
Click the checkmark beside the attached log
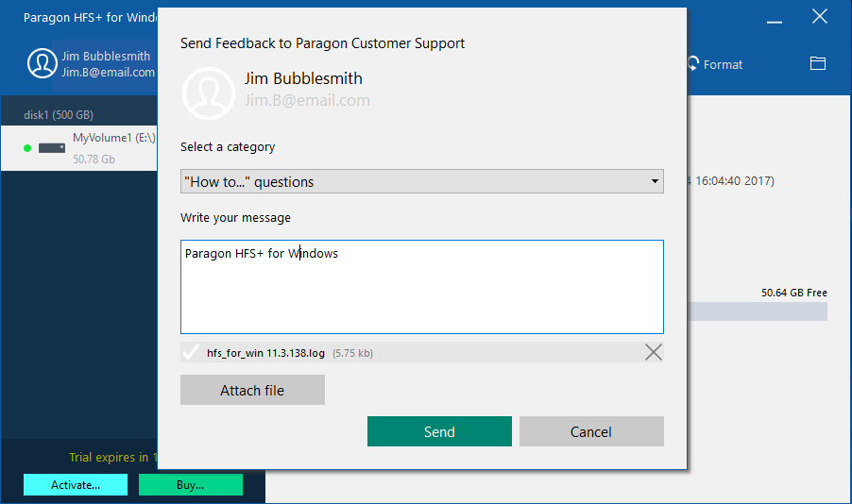191,353
